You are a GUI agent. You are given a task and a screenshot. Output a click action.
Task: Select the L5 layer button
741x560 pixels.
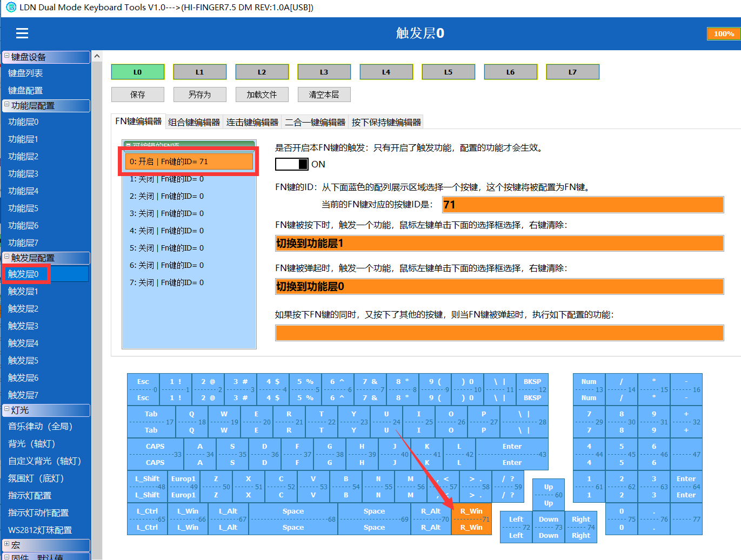click(449, 72)
